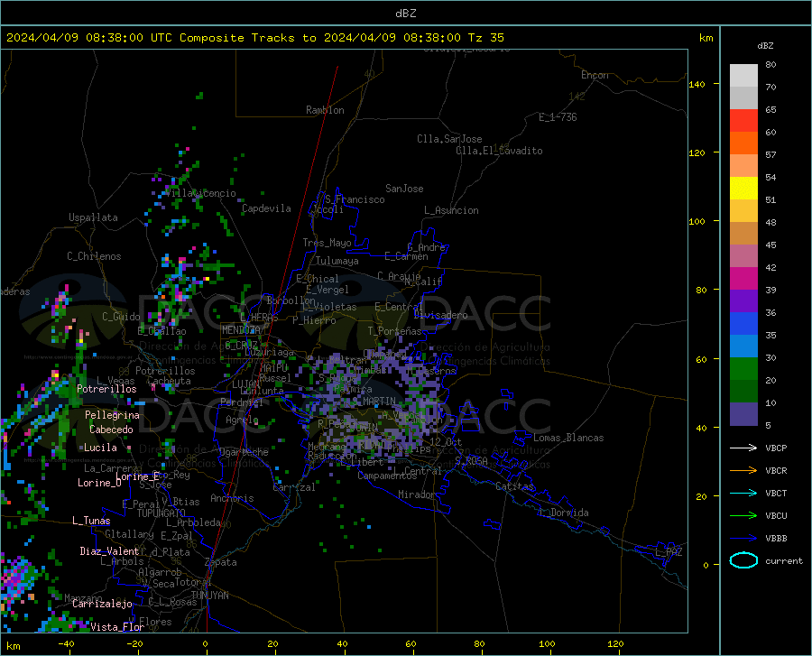Click the Clla.El_Cavadito map label
This screenshot has height=656, width=812.
click(499, 151)
